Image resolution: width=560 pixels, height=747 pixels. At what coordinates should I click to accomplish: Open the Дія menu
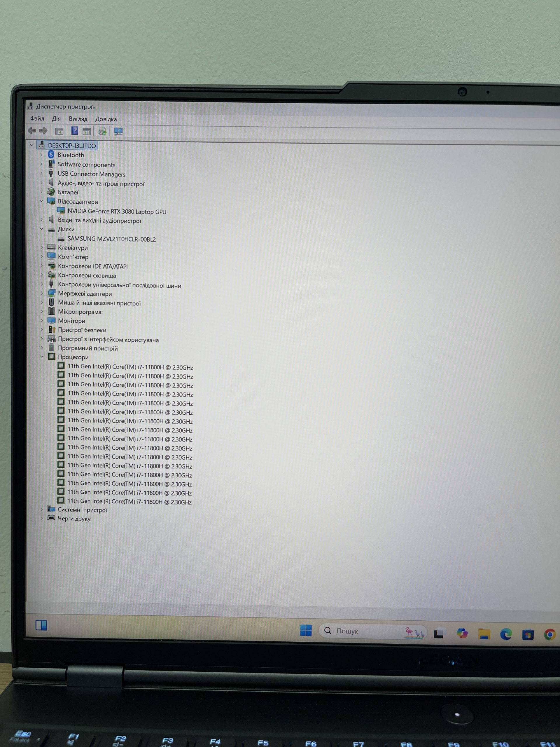point(56,118)
